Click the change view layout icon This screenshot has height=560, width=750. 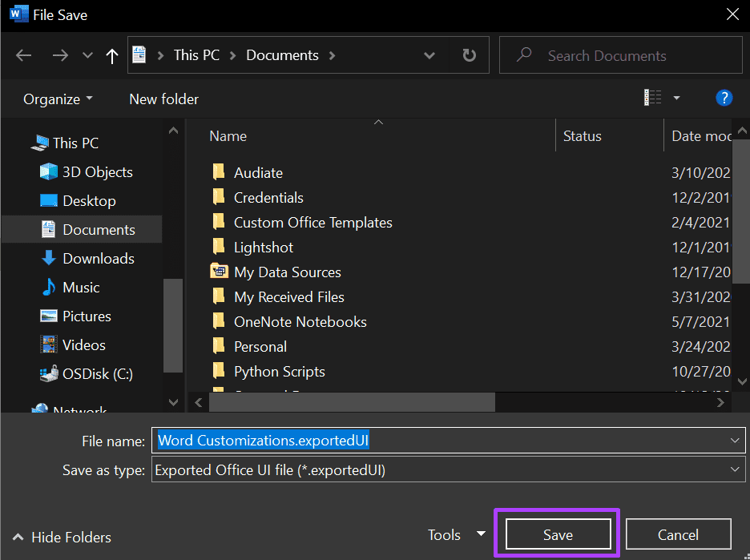tap(653, 98)
